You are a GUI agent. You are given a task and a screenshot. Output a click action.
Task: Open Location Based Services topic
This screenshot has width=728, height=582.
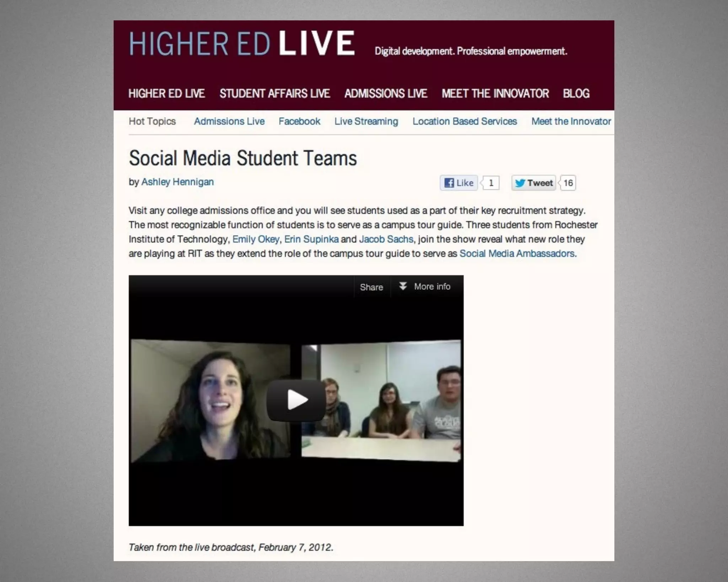pos(465,121)
